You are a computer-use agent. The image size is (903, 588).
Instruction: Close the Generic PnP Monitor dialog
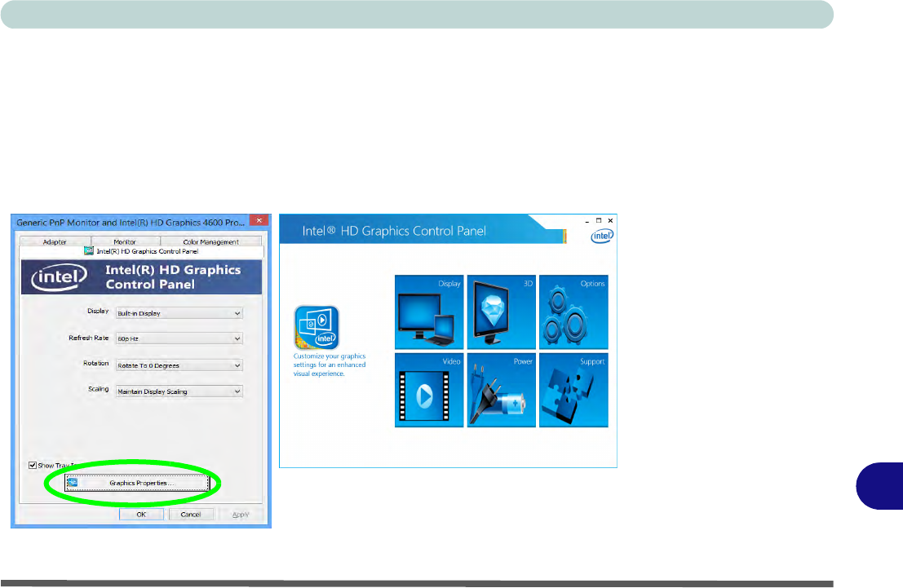pyautogui.click(x=259, y=220)
